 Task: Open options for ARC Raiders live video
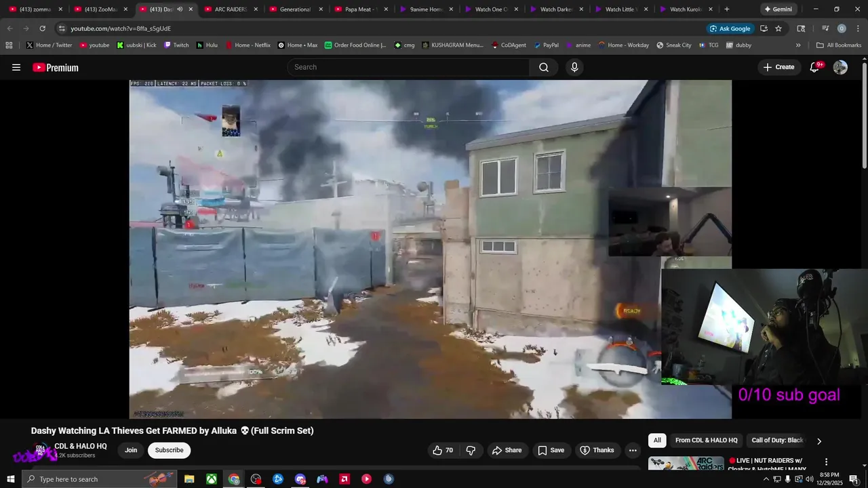pos(826,462)
